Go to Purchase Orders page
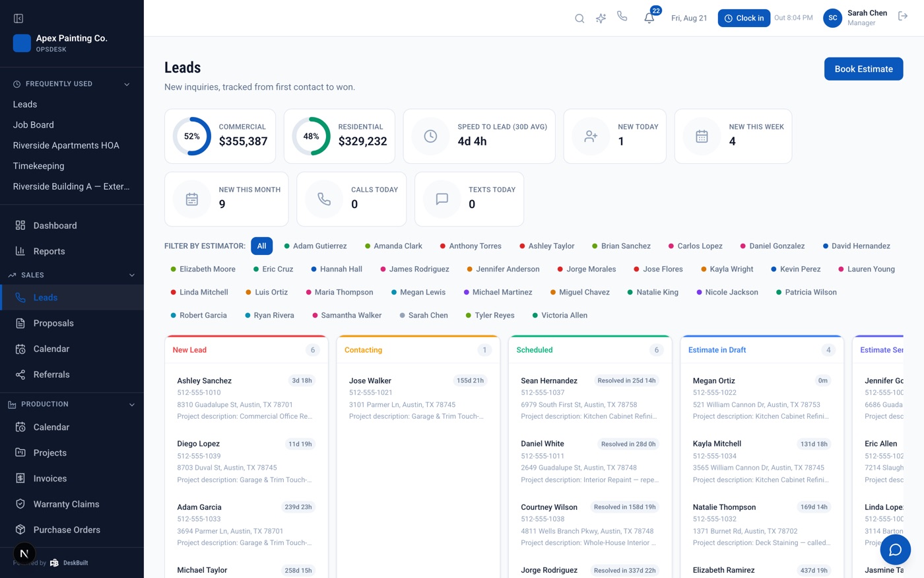The image size is (924, 578). coord(72,530)
